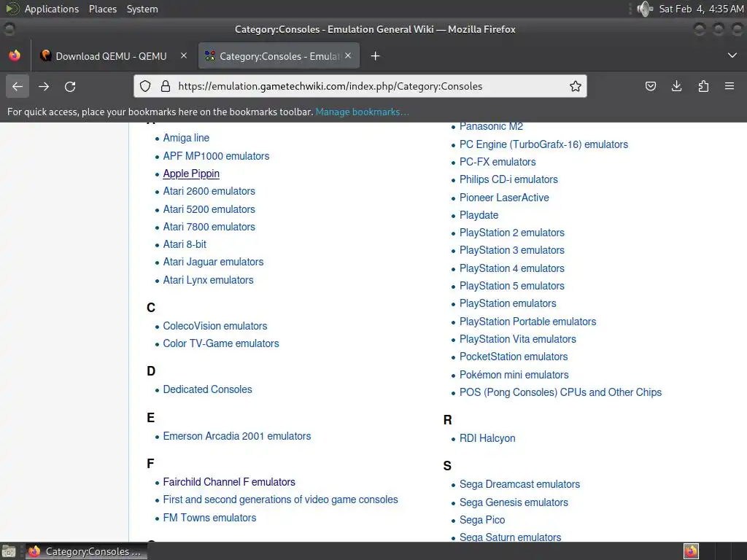The width and height of the screenshot is (747, 560).
Task: Open the Downloads panel
Action: [x=676, y=86]
